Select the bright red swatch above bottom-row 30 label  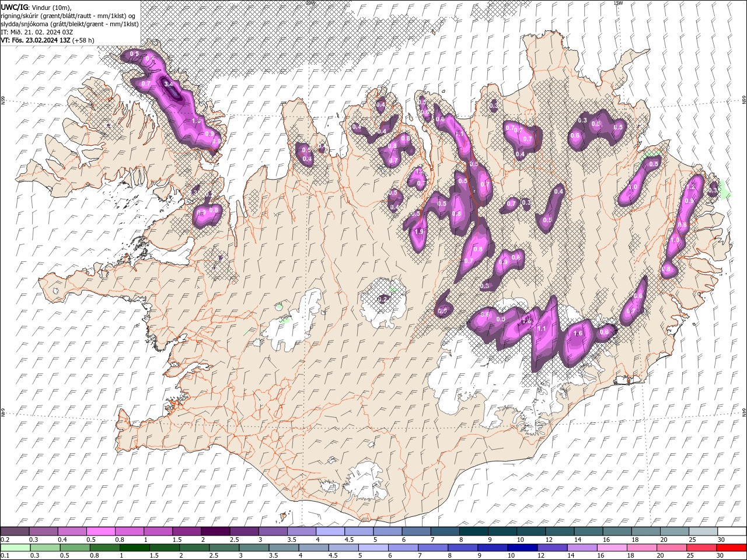click(x=732, y=548)
